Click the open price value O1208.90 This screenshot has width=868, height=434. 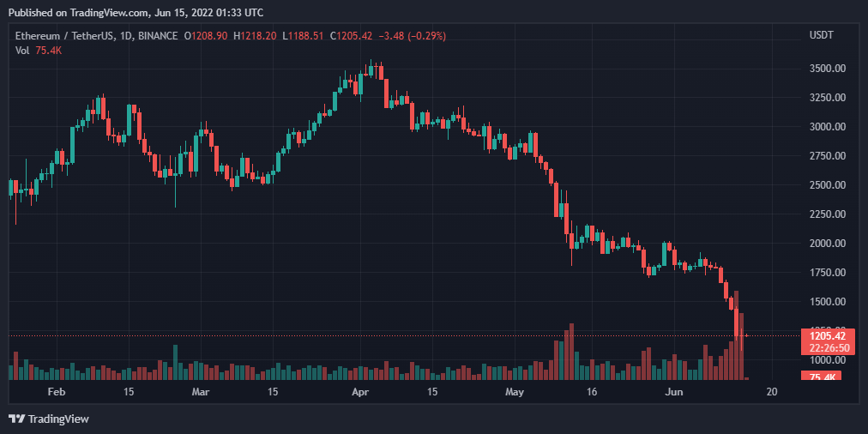207,36
